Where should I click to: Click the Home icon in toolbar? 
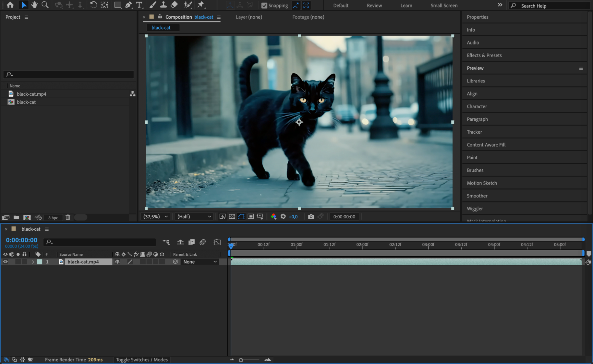[x=10, y=5]
